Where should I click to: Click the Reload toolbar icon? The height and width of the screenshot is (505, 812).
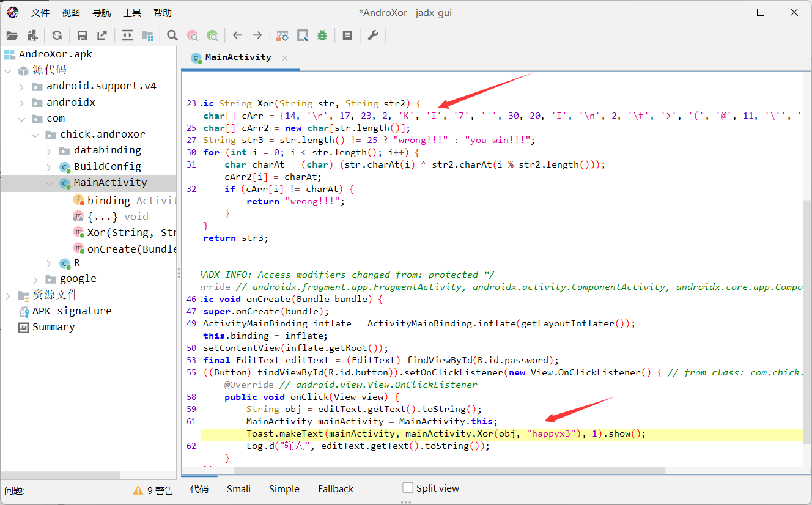pos(57,35)
